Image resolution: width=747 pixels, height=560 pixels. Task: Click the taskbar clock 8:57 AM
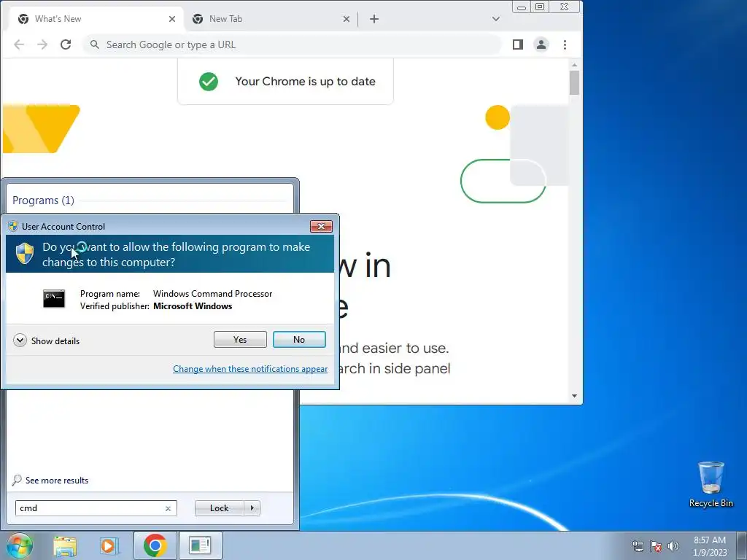tap(710, 540)
